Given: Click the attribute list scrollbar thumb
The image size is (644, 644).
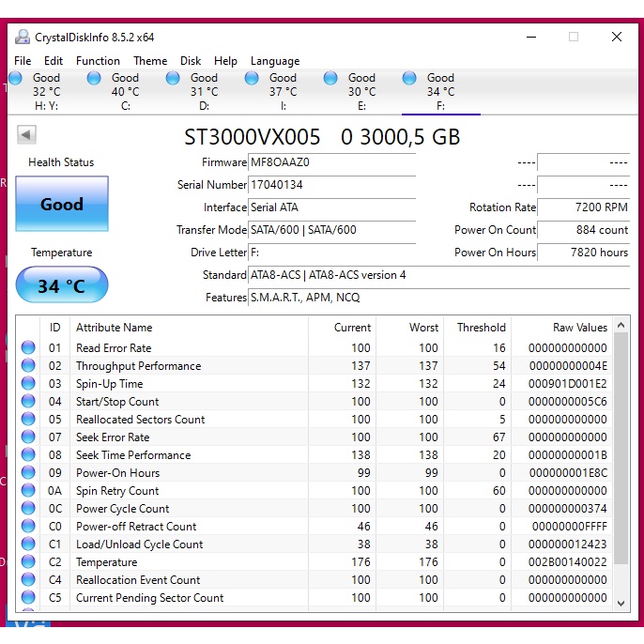Looking at the screenshot, I should pyautogui.click(x=621, y=449).
